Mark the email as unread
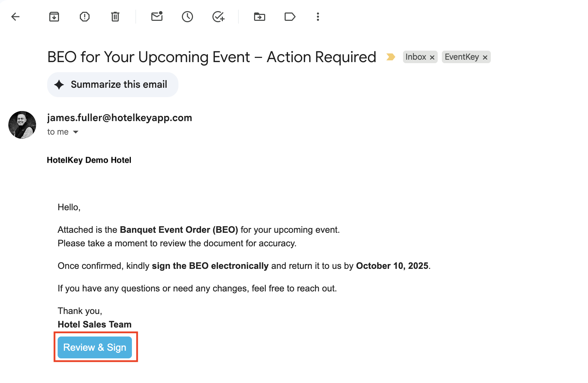This screenshot has width=588, height=383. coord(157,17)
